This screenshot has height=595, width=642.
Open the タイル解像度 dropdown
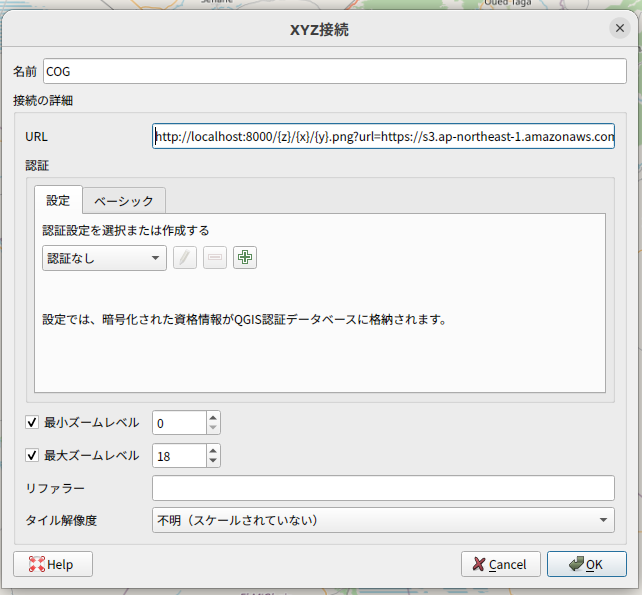click(383, 520)
